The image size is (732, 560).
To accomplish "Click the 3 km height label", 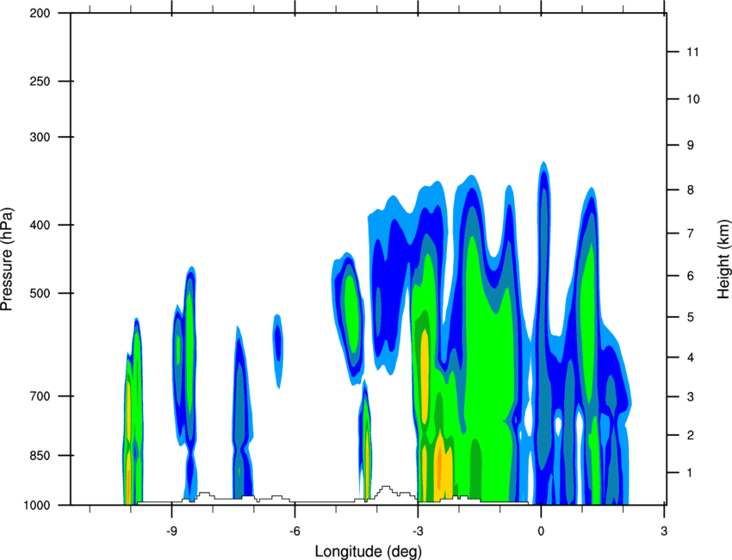I will pos(690,397).
